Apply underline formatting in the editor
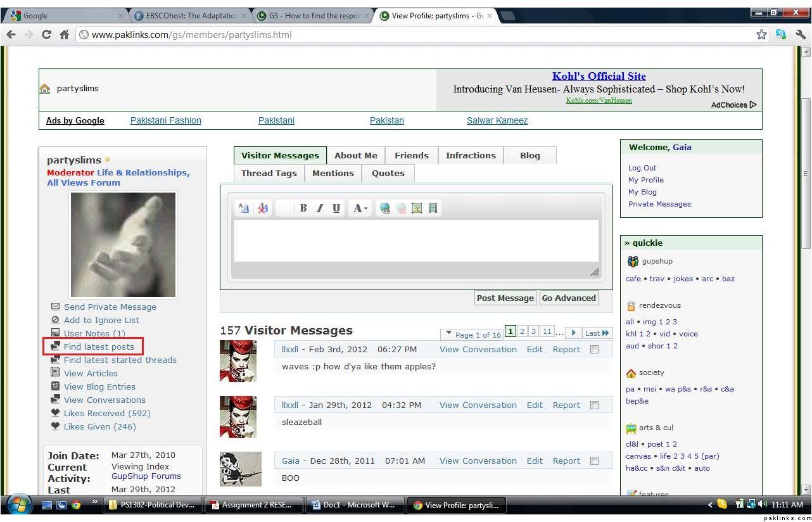This screenshot has width=812, height=522. tap(336, 208)
